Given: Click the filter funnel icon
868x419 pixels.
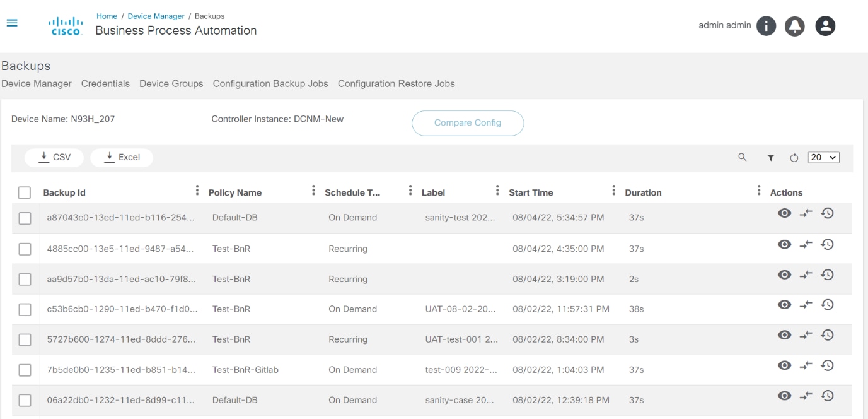Looking at the screenshot, I should pos(770,158).
